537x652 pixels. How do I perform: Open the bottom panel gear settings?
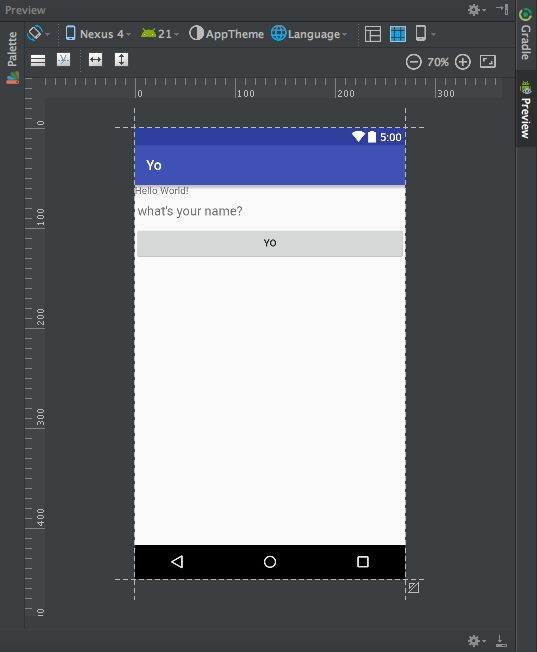[476, 641]
